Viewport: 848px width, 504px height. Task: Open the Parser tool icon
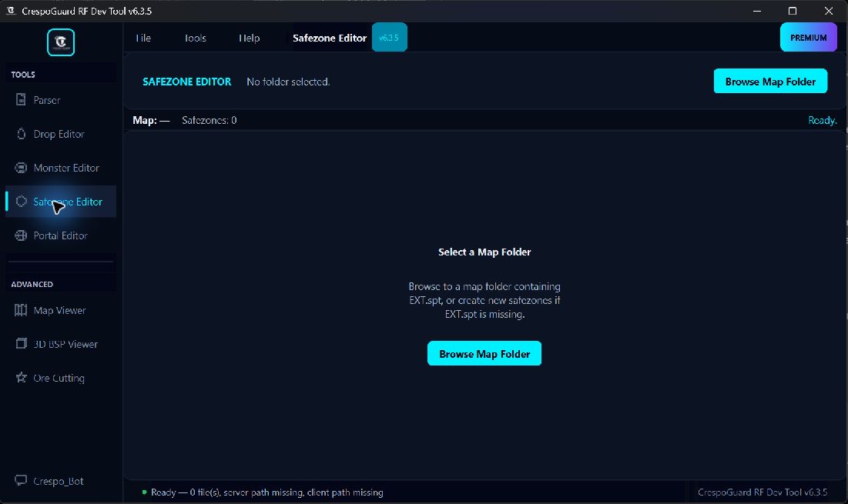tap(21, 100)
